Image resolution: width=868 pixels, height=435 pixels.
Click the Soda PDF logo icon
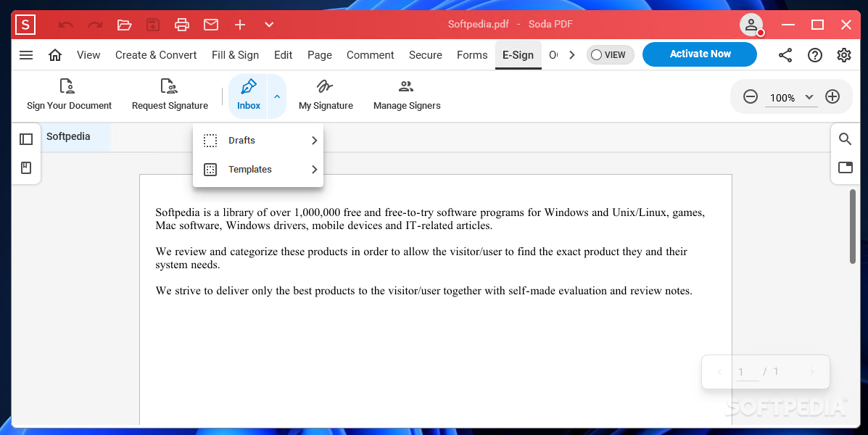[x=25, y=25]
